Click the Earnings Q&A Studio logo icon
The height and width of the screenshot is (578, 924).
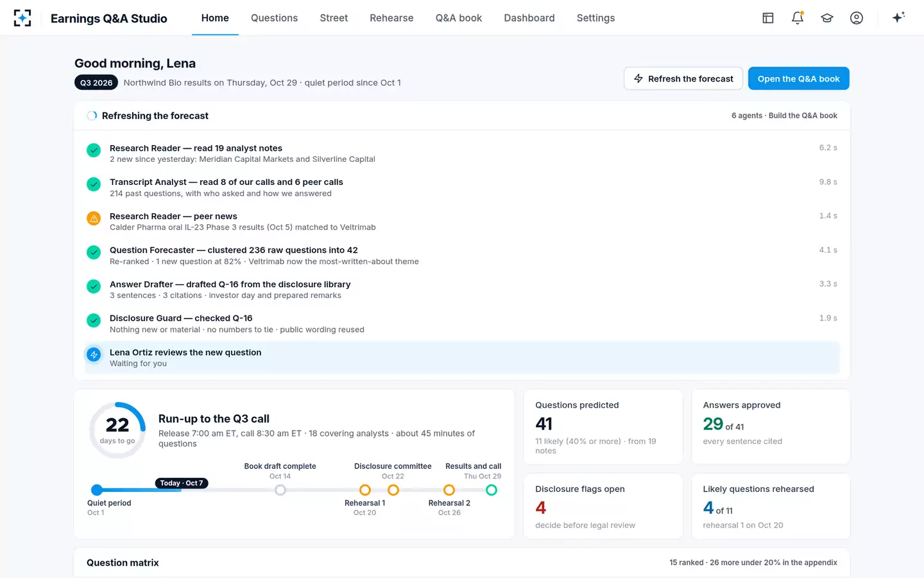[x=22, y=18]
